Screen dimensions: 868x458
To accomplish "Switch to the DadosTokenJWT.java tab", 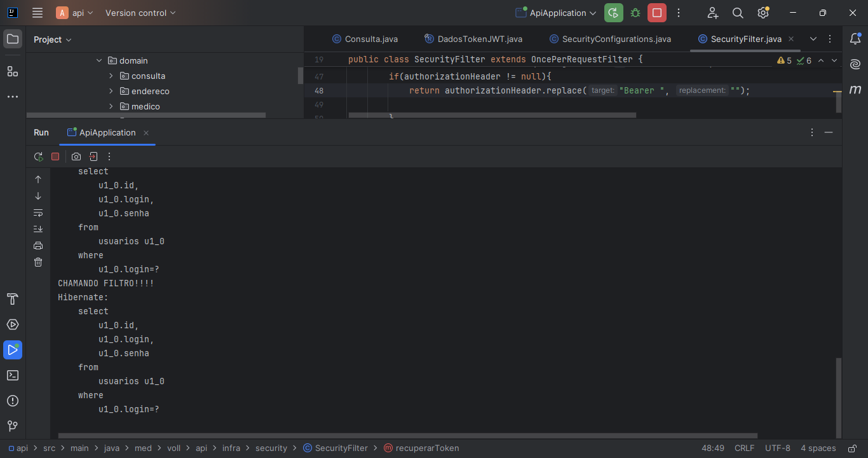I will point(473,39).
